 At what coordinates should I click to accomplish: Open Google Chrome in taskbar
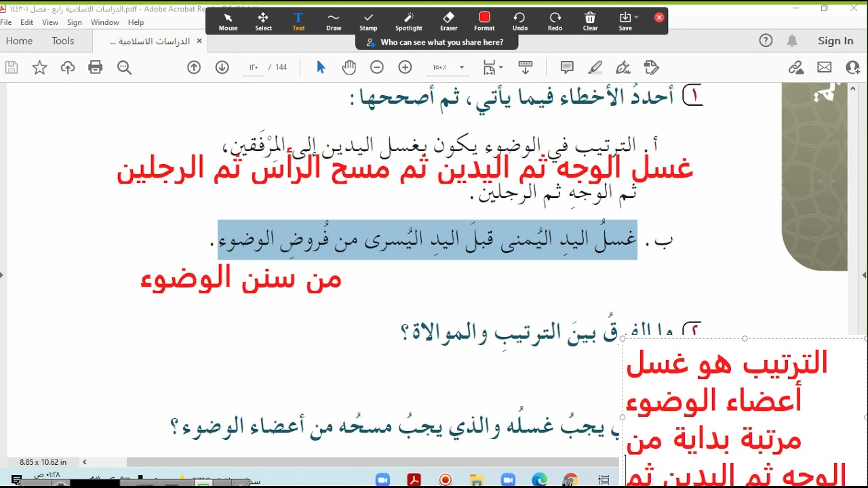click(x=571, y=480)
